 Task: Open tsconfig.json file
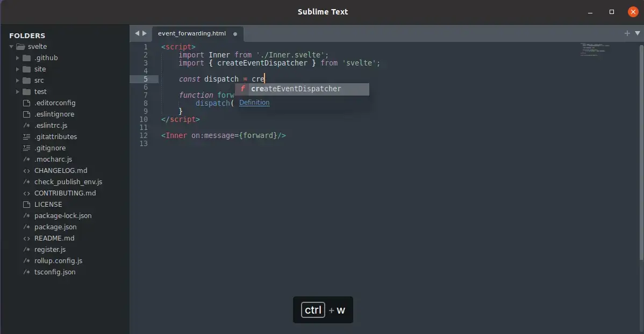coord(55,272)
